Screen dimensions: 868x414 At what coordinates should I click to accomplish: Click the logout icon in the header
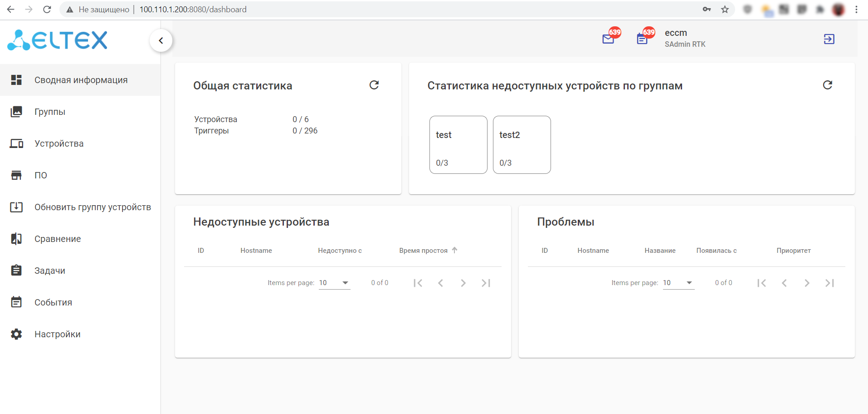(x=829, y=39)
